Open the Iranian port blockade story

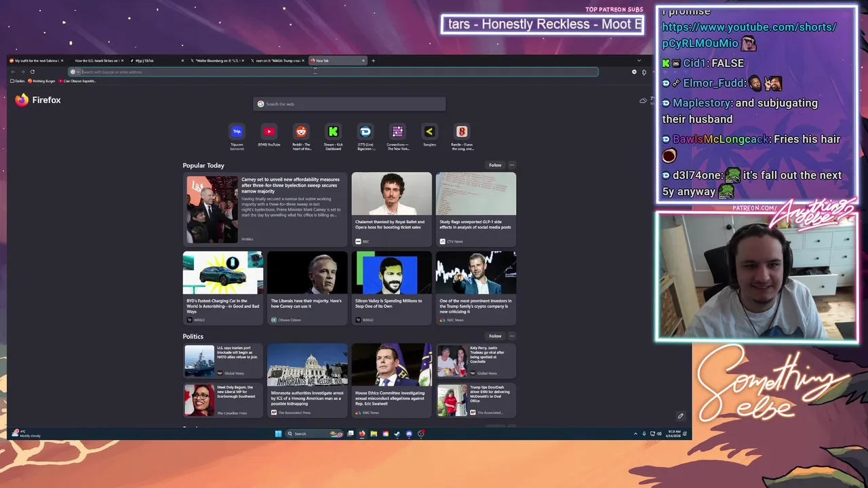pos(223,361)
